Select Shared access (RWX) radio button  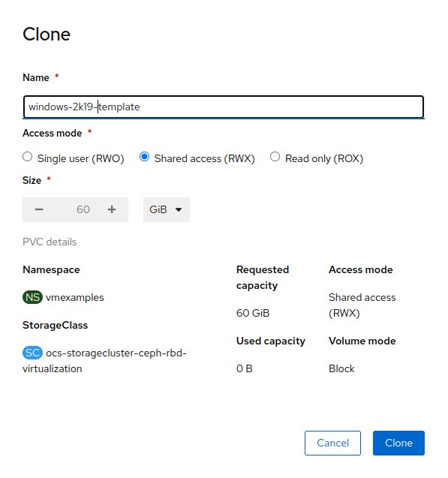pyautogui.click(x=145, y=157)
